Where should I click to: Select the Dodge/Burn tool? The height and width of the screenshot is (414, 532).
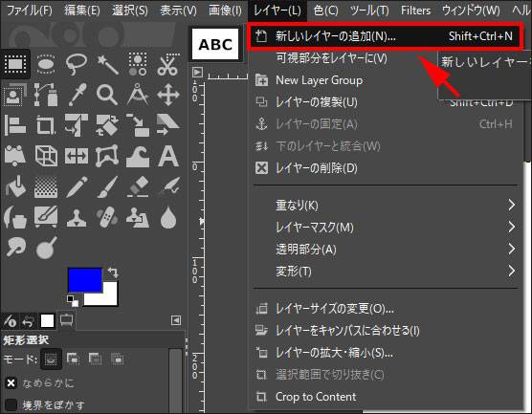click(46, 248)
